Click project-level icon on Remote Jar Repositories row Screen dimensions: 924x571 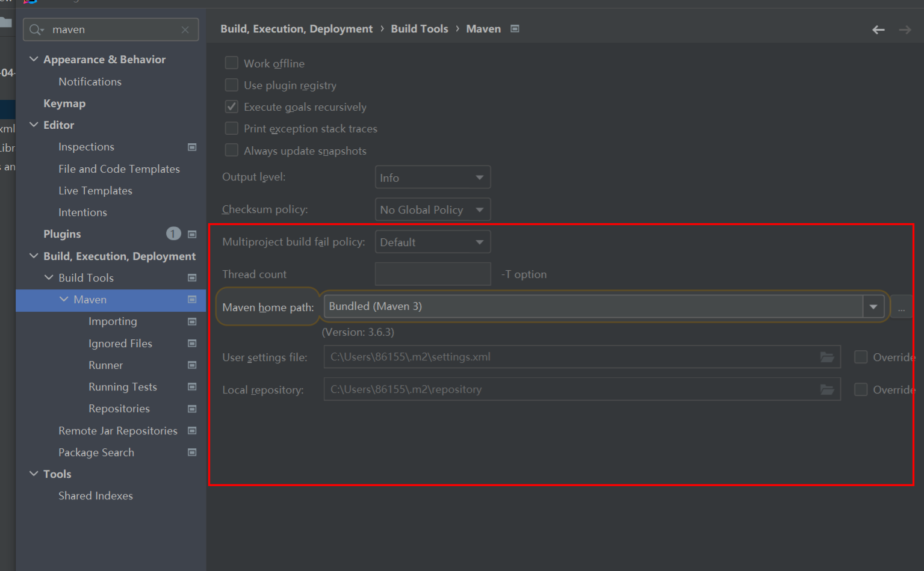tap(192, 430)
